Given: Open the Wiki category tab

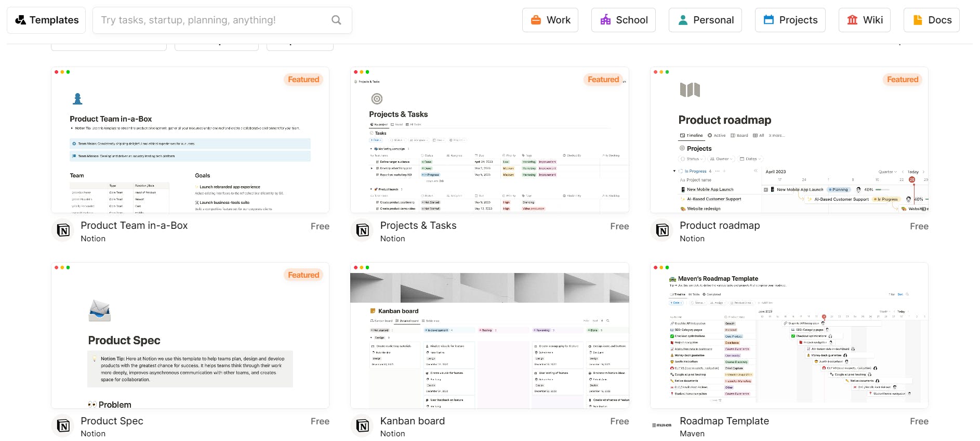Looking at the screenshot, I should pyautogui.click(x=865, y=20).
